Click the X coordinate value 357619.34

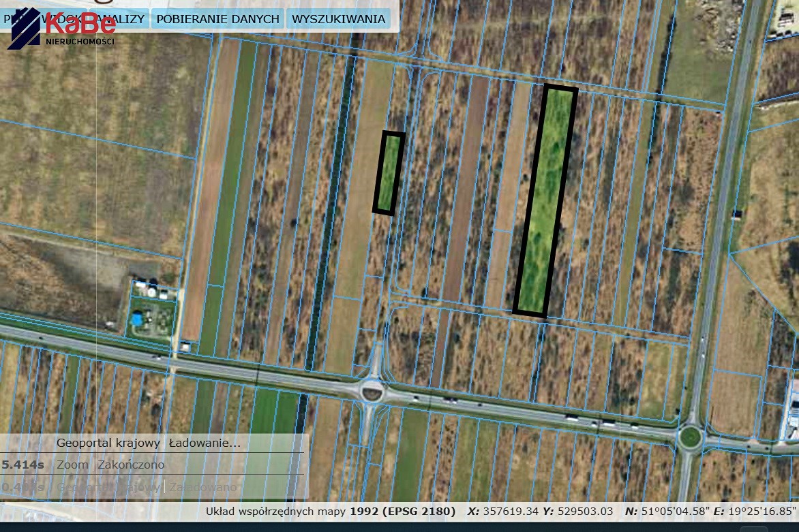coord(511,511)
